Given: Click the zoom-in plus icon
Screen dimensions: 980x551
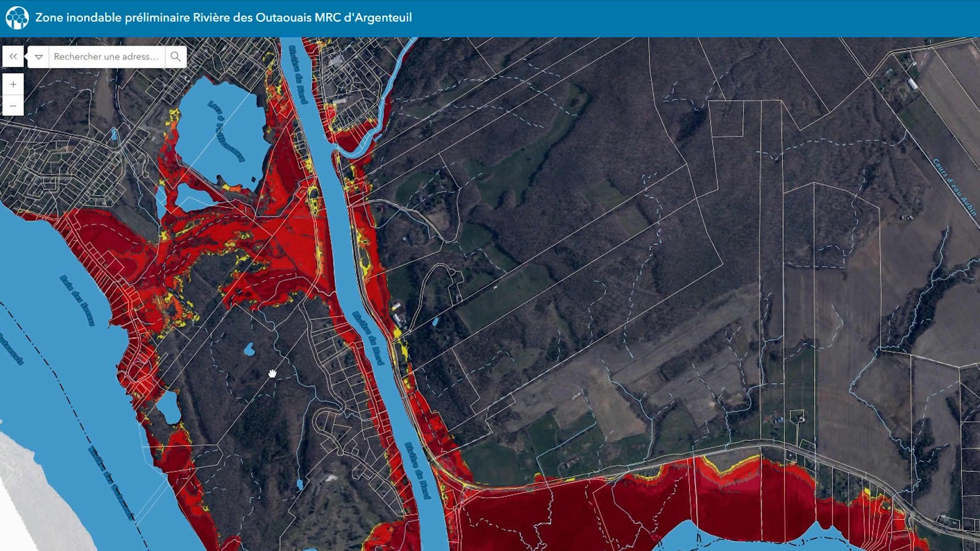Looking at the screenshot, I should [13, 85].
